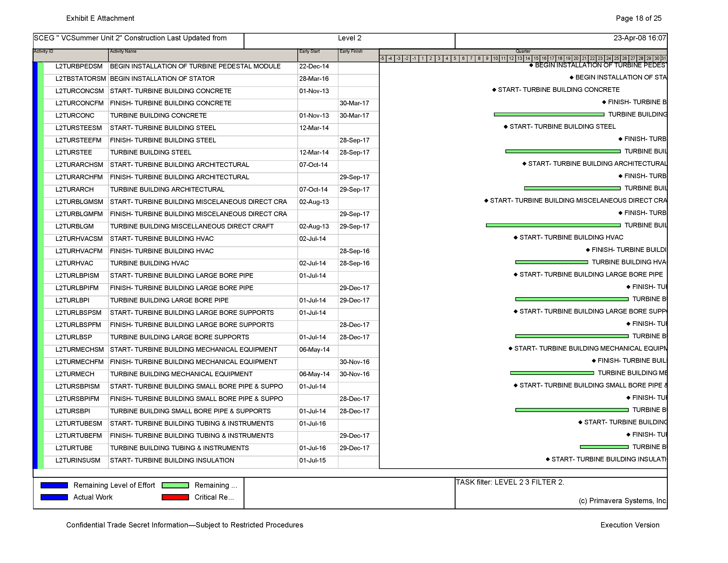This screenshot has height=563, width=728.
Task: Click the Page 18 of 25 label
Action: click(x=639, y=18)
